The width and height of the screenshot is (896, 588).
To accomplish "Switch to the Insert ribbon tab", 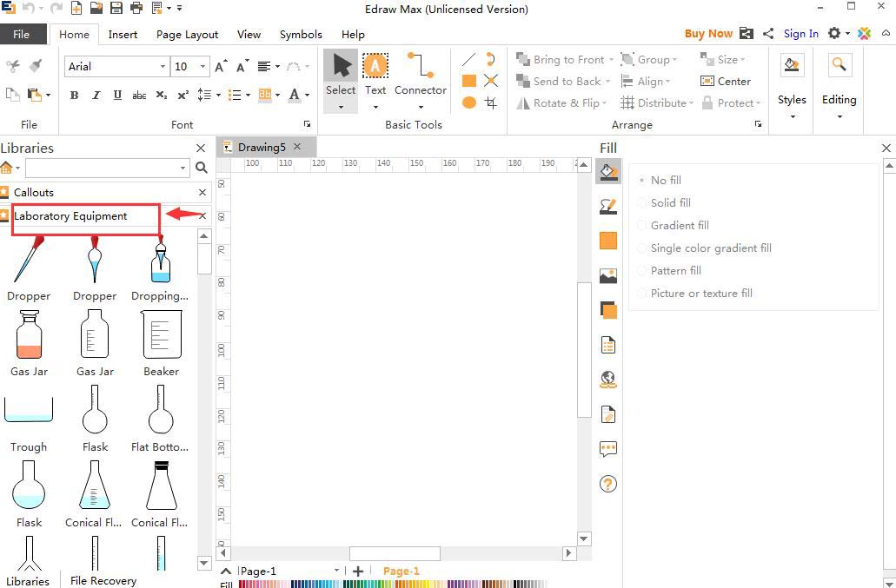I will 123,34.
